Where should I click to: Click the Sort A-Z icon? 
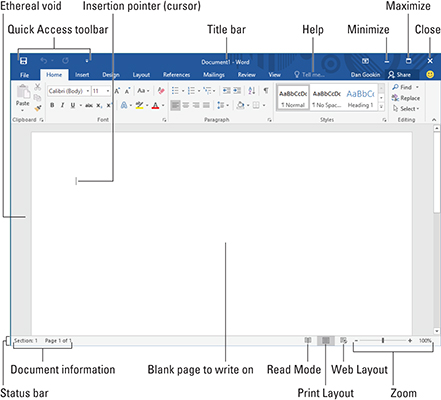(x=252, y=91)
